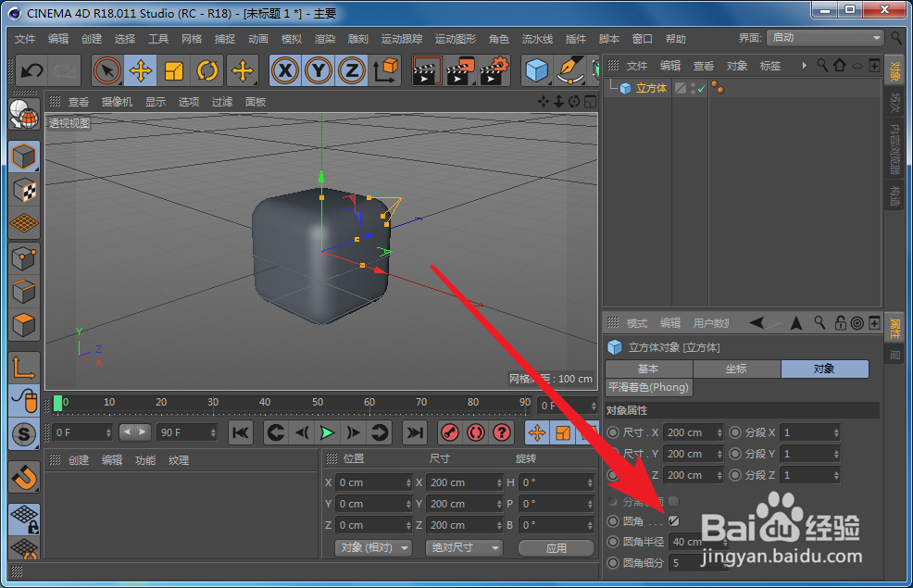913x588 pixels.
Task: Edit the 圆角细分 value field
Action: coord(698,563)
